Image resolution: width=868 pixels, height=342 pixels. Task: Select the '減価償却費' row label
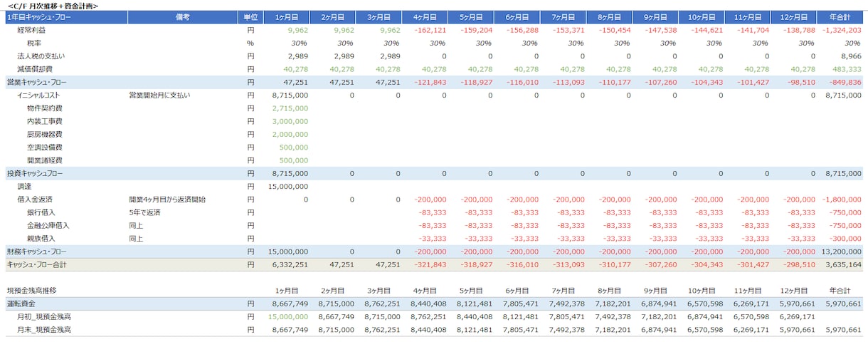[x=36, y=69]
